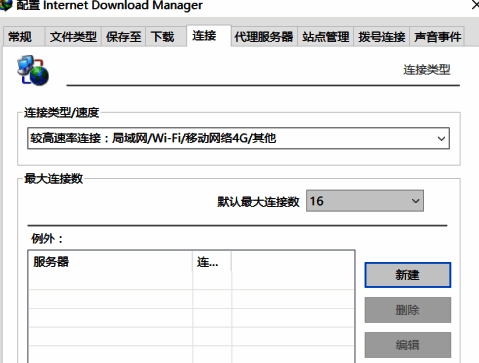Open the 代理服务器 tab
The width and height of the screenshot is (479, 363).
click(x=264, y=37)
